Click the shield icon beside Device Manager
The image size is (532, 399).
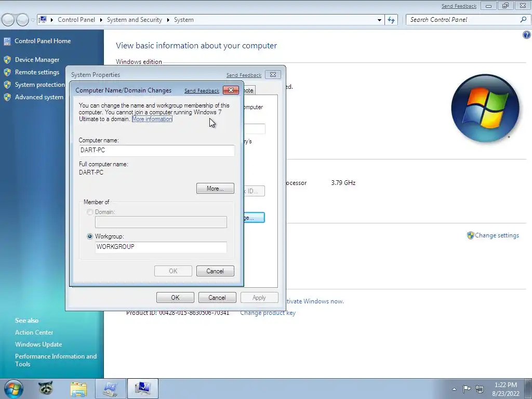(x=7, y=60)
